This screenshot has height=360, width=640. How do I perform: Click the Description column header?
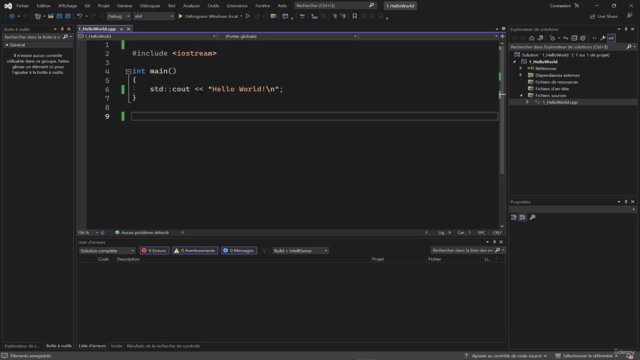[x=128, y=259]
